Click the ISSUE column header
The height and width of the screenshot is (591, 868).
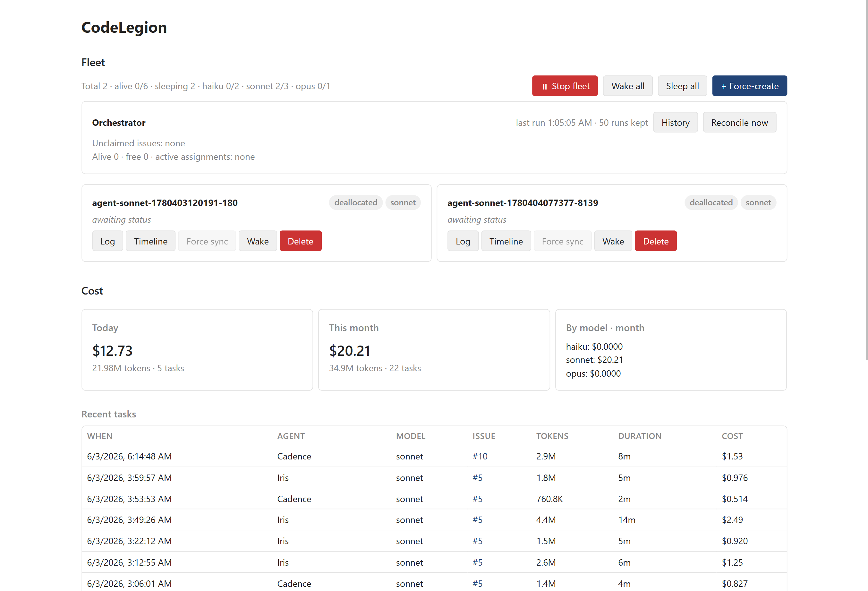[x=484, y=436]
